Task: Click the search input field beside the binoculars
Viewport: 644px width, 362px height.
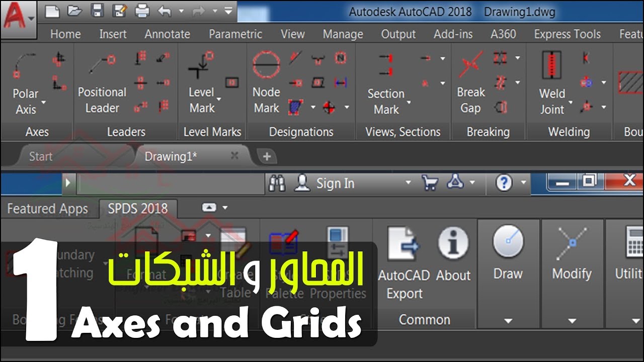Action: (x=171, y=184)
